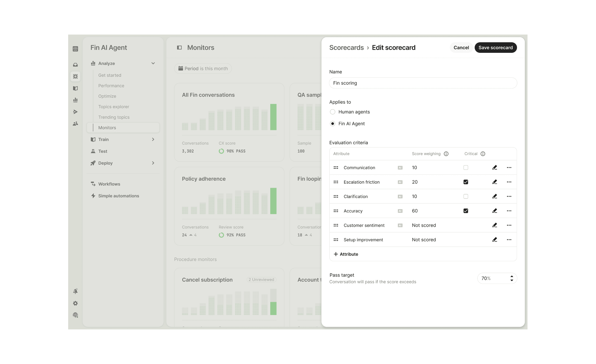
Task: Open Contacts from the people sidebar icon
Action: click(x=76, y=123)
